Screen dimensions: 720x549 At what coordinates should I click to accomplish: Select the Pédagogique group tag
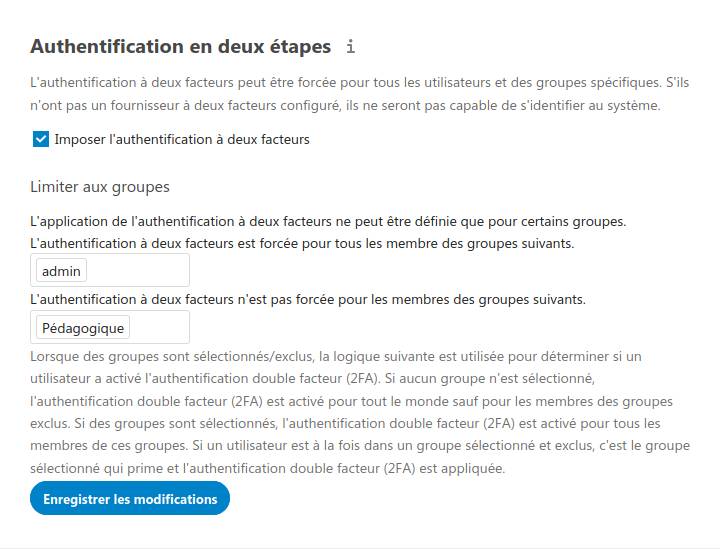tap(83, 328)
